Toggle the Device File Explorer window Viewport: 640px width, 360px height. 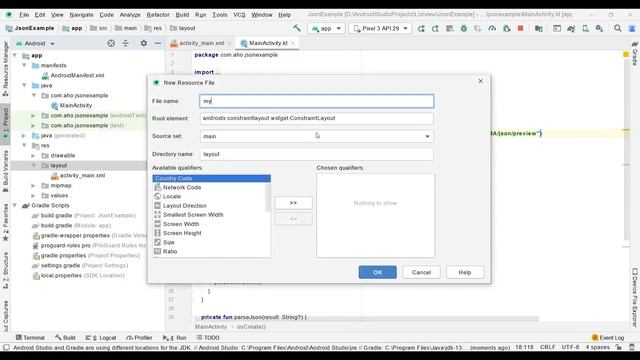tap(635, 297)
